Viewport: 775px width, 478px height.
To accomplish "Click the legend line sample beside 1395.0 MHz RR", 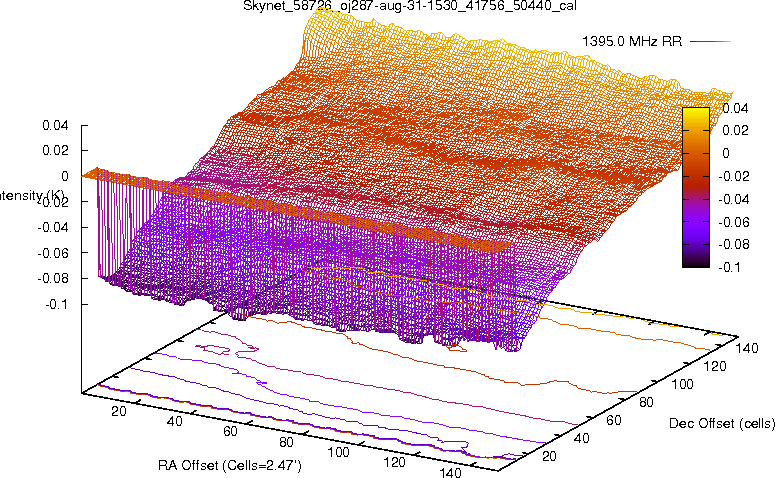I will pyautogui.click(x=710, y=42).
